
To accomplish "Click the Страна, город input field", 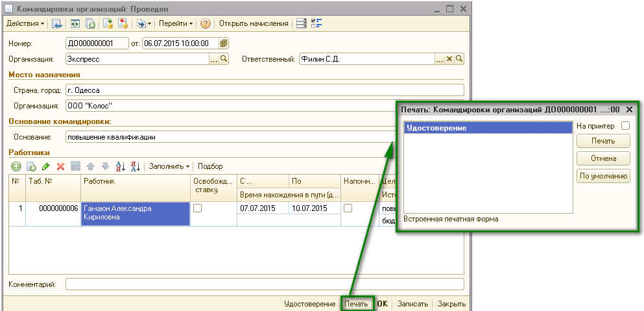I will coord(265,90).
